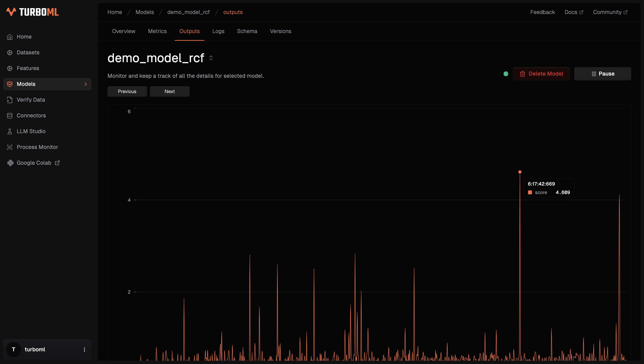Switch to the Metrics tab
The width and height of the screenshot is (644, 364).
[x=157, y=31]
